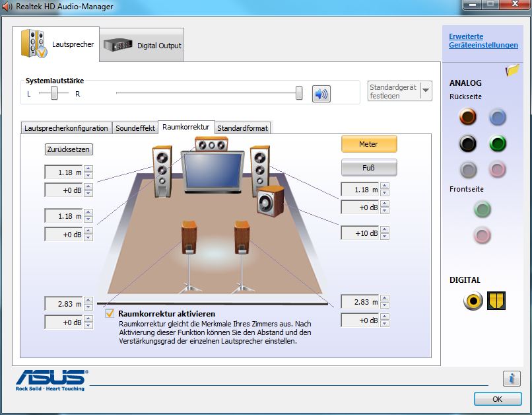Decrease subwoofer +10 dB gain
The width and height of the screenshot is (532, 415).
[384, 237]
